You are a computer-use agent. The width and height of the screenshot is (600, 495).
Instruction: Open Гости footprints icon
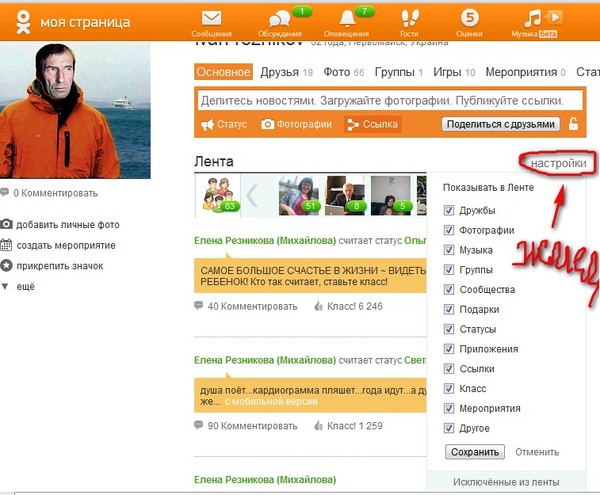[x=409, y=18]
